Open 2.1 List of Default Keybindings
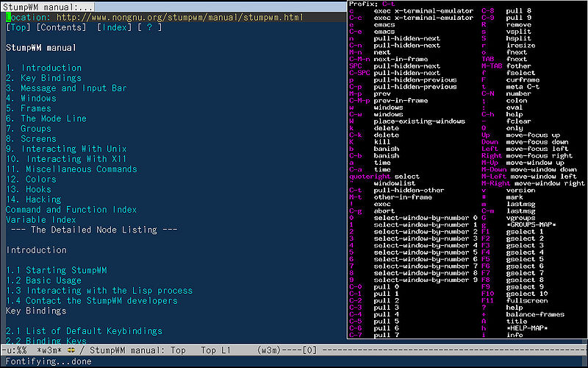This screenshot has height=368, width=588. pos(84,331)
